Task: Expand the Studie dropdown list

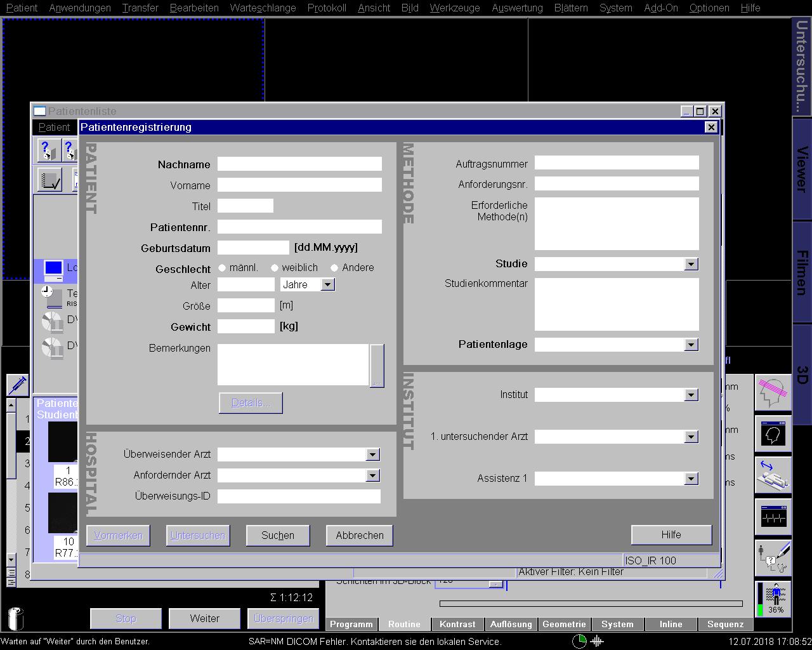Action: [691, 264]
